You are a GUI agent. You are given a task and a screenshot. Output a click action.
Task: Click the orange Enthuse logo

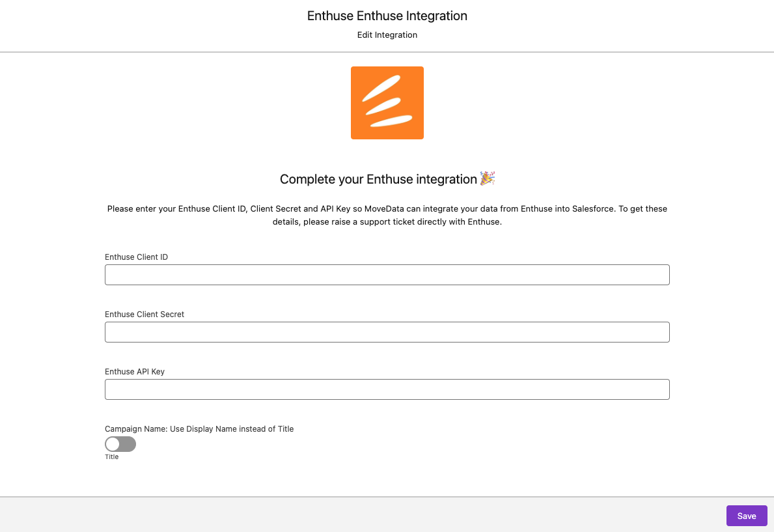click(387, 103)
